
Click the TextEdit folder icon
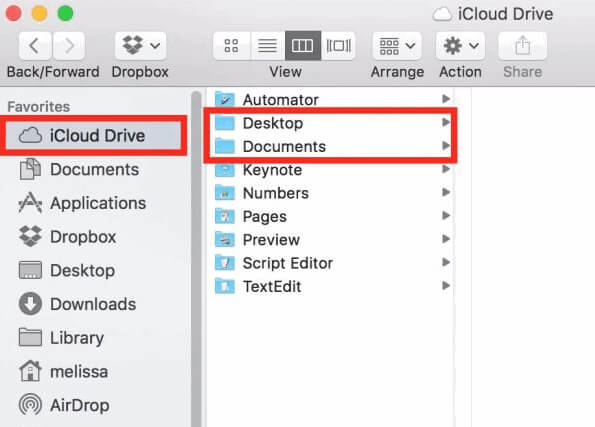click(225, 286)
